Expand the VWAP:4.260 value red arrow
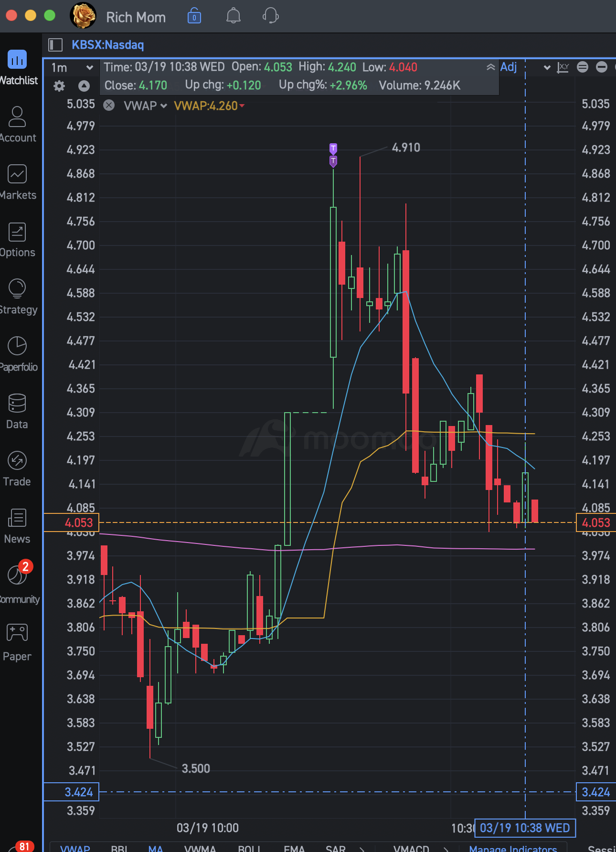The image size is (616, 852). click(242, 106)
